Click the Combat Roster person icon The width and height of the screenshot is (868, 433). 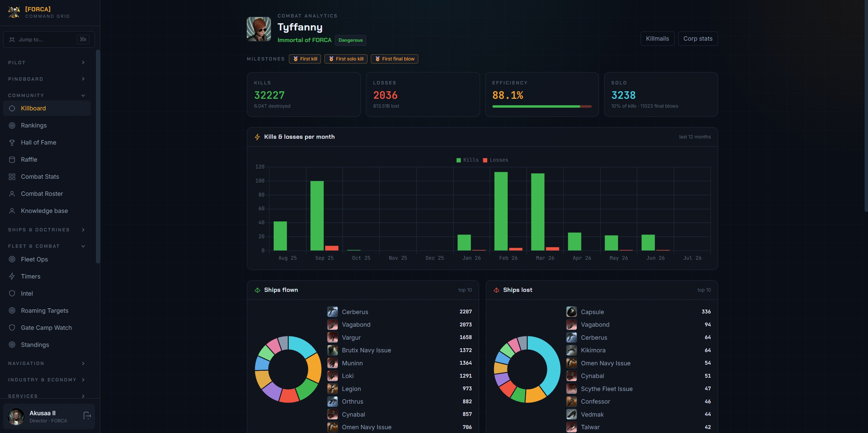click(12, 194)
